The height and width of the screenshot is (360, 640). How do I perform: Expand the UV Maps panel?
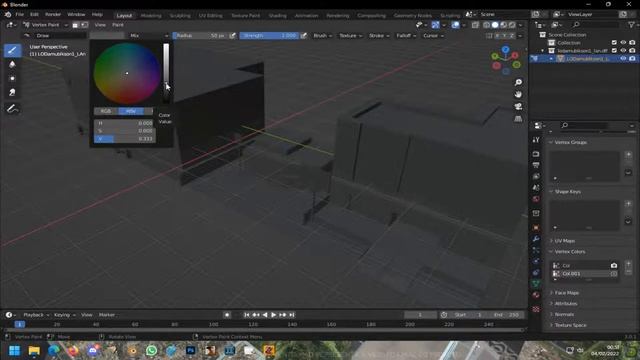pyautogui.click(x=564, y=241)
